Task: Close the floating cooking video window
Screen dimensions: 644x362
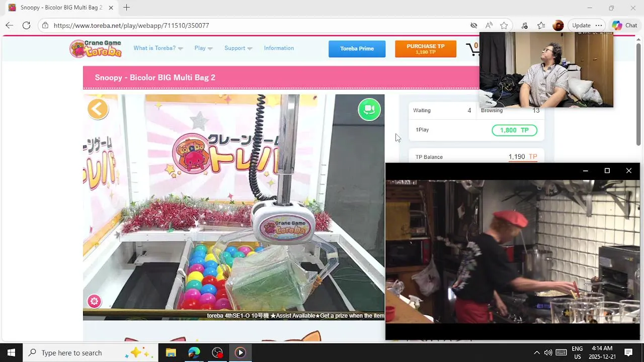Action: 629,171
